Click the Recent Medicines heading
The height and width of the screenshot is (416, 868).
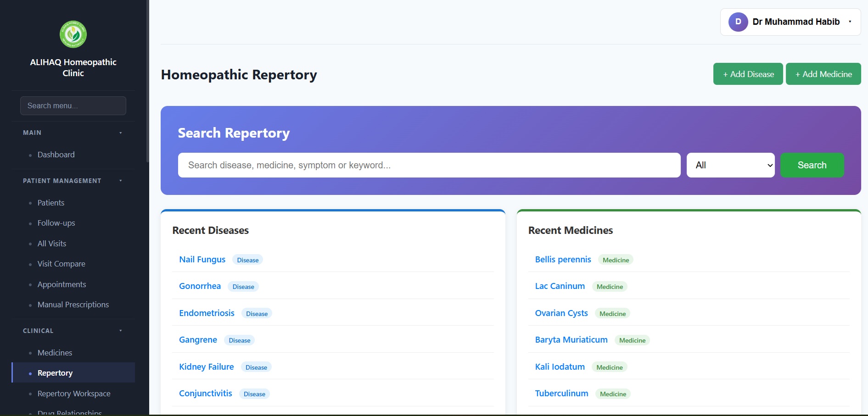pos(571,230)
